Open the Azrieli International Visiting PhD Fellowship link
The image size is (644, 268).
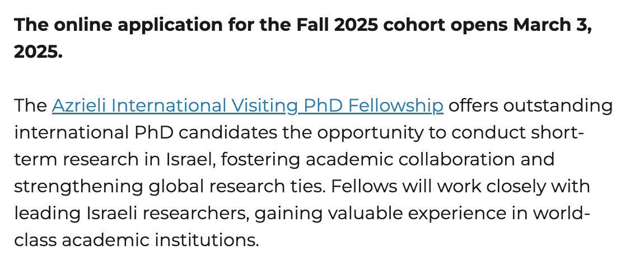pyautogui.click(x=248, y=105)
